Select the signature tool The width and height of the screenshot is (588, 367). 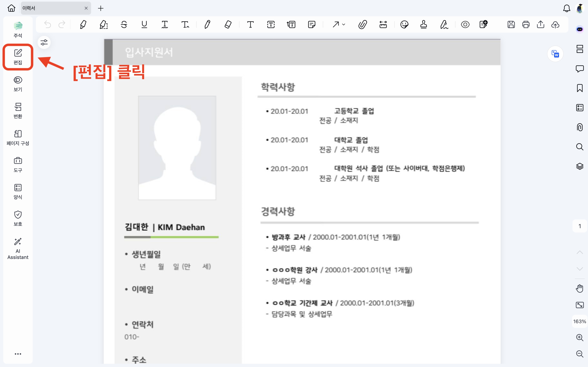click(x=444, y=24)
